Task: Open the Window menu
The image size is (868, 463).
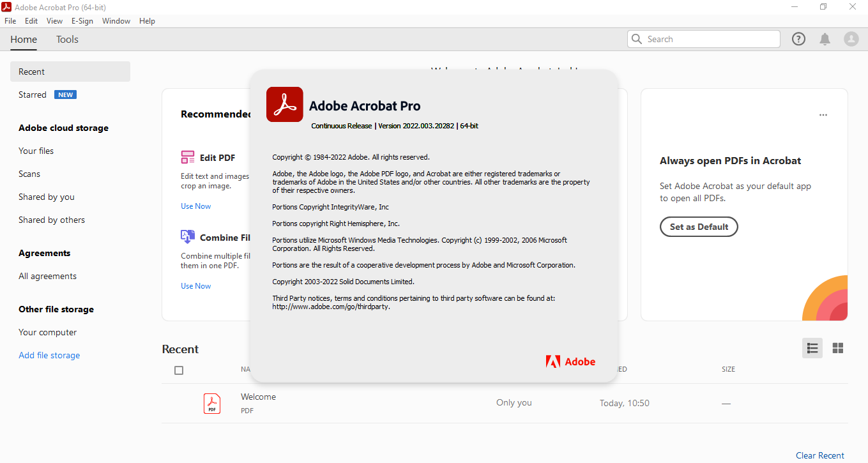Action: click(x=116, y=21)
